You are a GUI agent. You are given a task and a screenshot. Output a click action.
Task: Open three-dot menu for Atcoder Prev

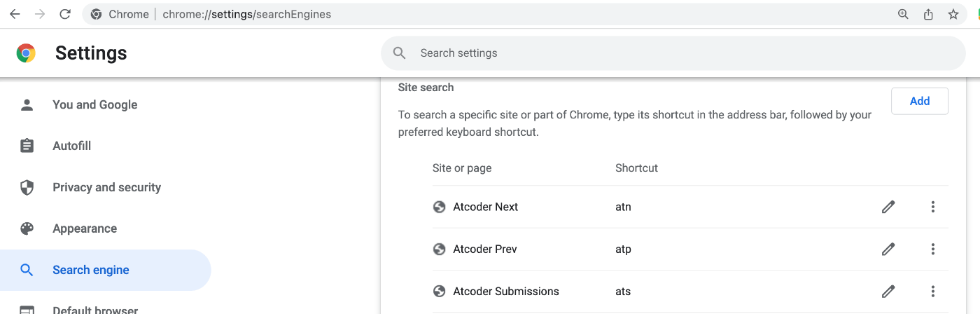932,249
